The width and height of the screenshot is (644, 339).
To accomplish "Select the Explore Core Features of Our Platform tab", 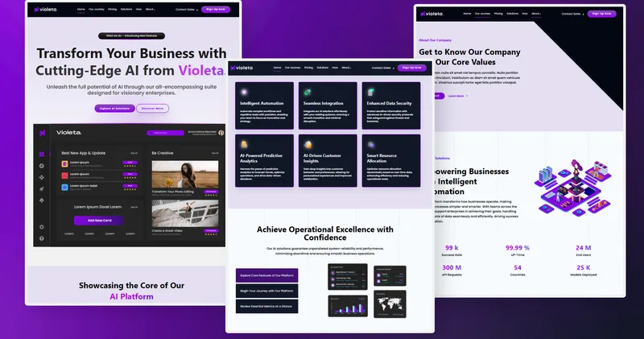I will (x=266, y=275).
